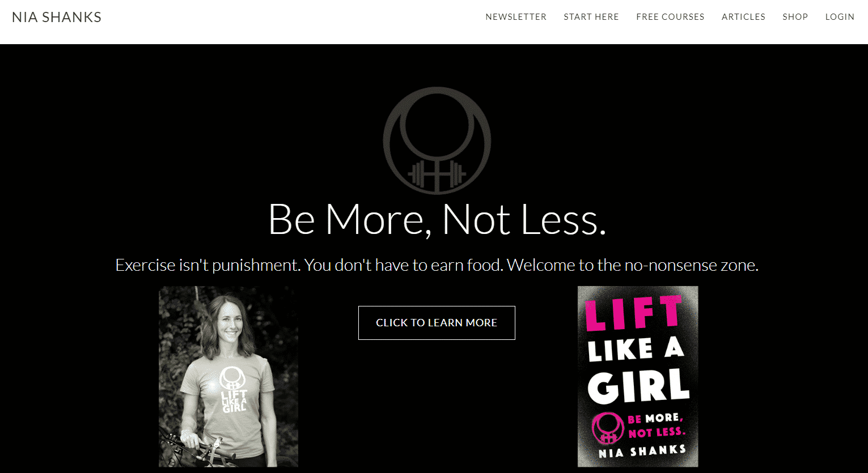View the Articles section
868x473 pixels.
pos(743,17)
